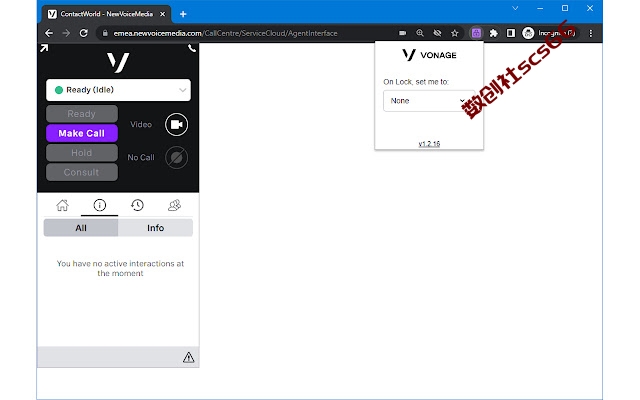The image size is (640, 400).
Task: Click the 'Video' label
Action: (x=141, y=124)
